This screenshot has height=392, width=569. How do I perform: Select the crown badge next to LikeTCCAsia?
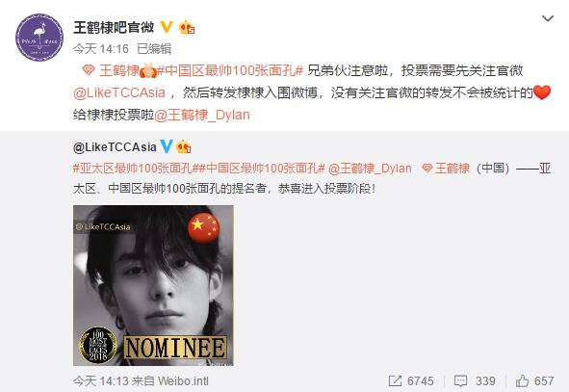183,146
